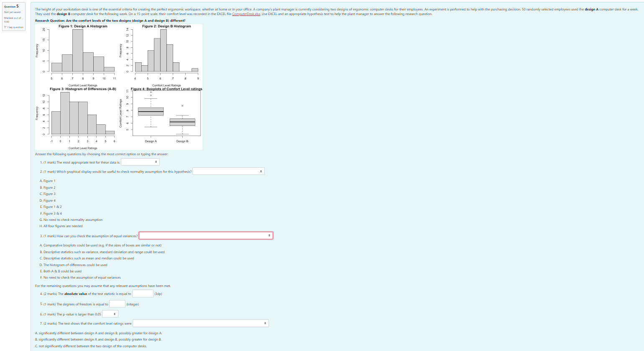This screenshot has width=644, height=351.
Task: Click option text 'D. Figure 4'
Action: pyautogui.click(x=47, y=200)
